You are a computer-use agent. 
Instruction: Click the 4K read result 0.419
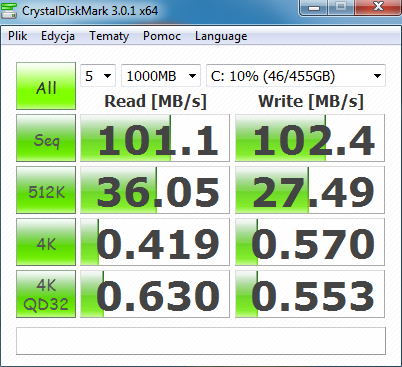click(155, 242)
